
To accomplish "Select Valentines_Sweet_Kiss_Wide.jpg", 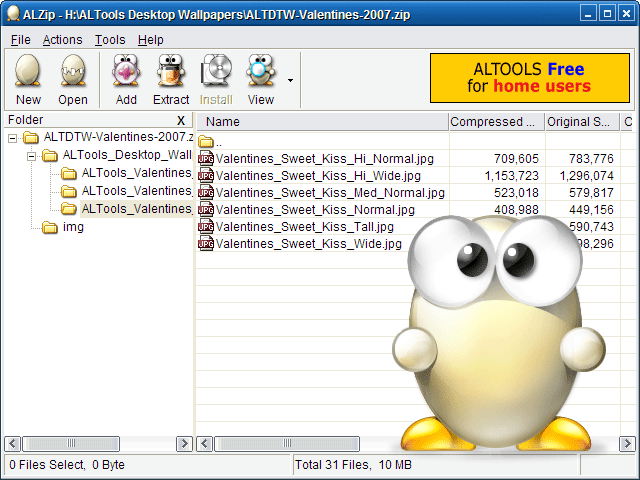I will click(x=309, y=244).
